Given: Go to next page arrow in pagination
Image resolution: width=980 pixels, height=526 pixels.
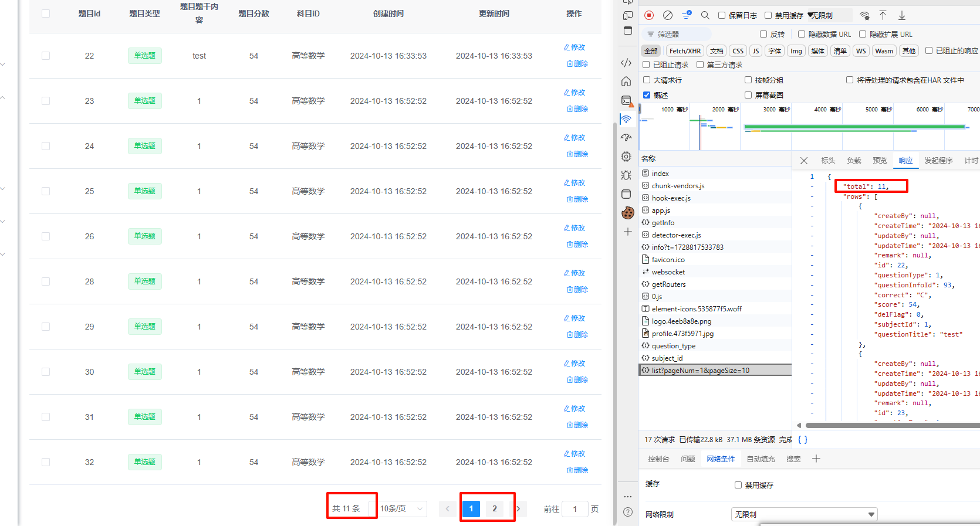Looking at the screenshot, I should pyautogui.click(x=518, y=508).
